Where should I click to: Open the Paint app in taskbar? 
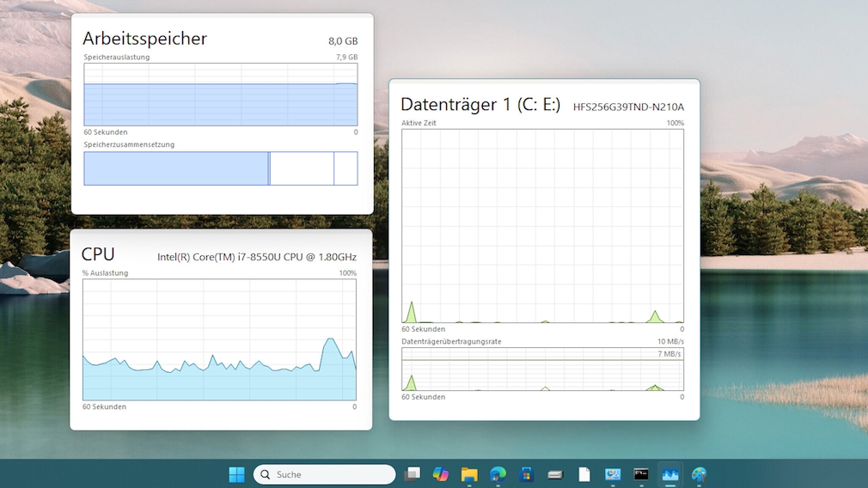point(699,474)
